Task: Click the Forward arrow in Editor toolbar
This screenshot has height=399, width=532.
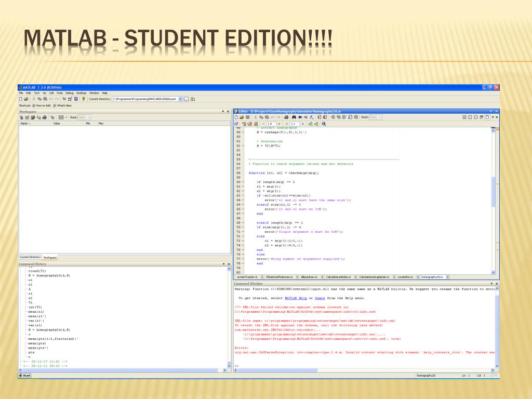Action: pyautogui.click(x=305, y=117)
